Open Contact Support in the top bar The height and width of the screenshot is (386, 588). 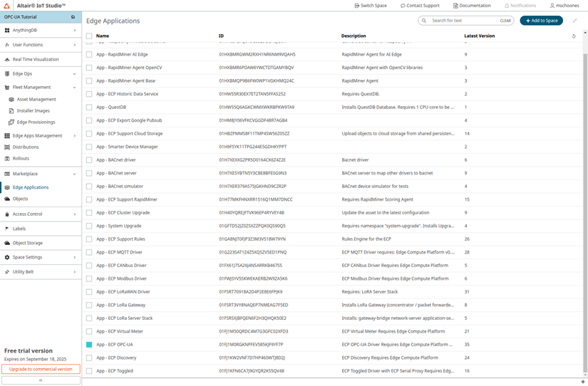[420, 6]
